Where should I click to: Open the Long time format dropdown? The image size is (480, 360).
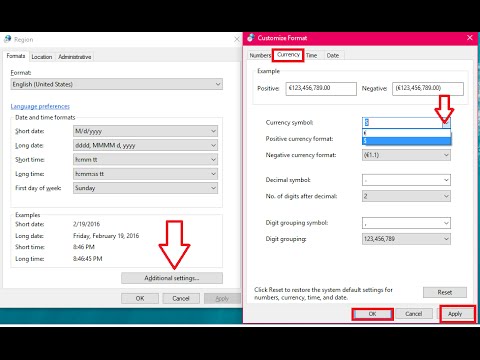145,174
